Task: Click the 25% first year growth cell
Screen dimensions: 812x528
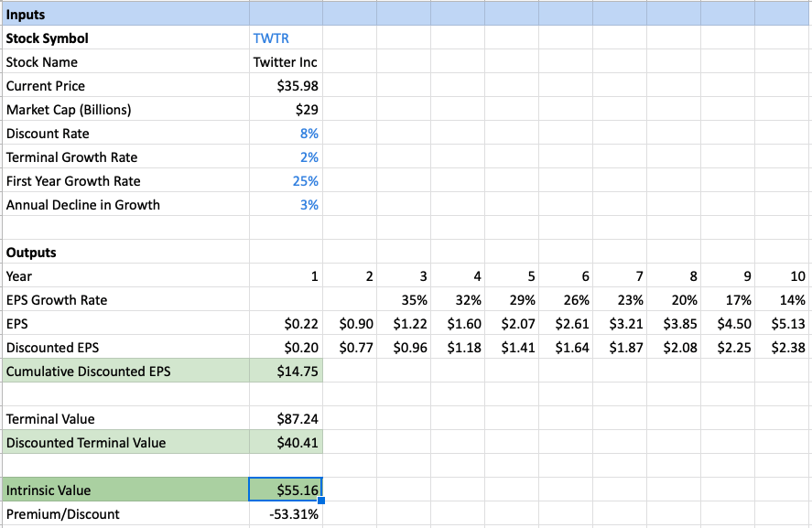Action: (286, 181)
